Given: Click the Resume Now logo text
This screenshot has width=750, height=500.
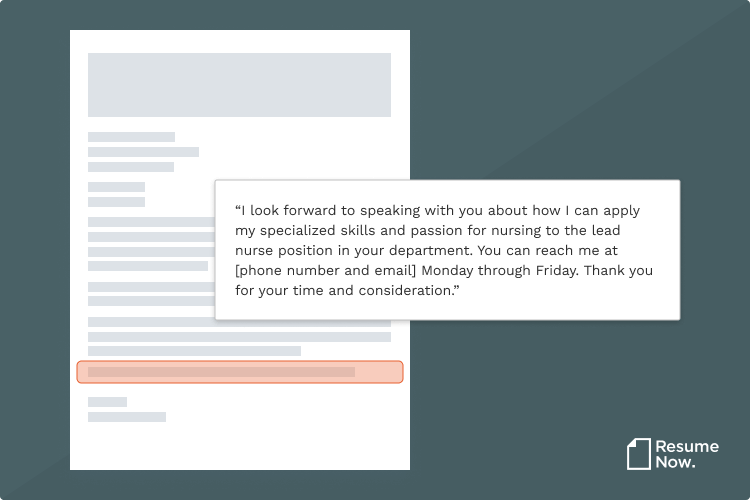Looking at the screenshot, I should pos(687,454).
